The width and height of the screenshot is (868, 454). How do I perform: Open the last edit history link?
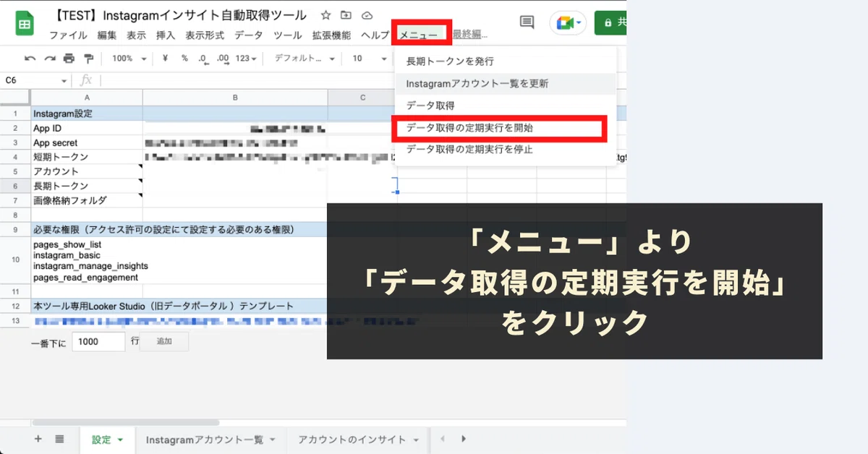click(470, 35)
